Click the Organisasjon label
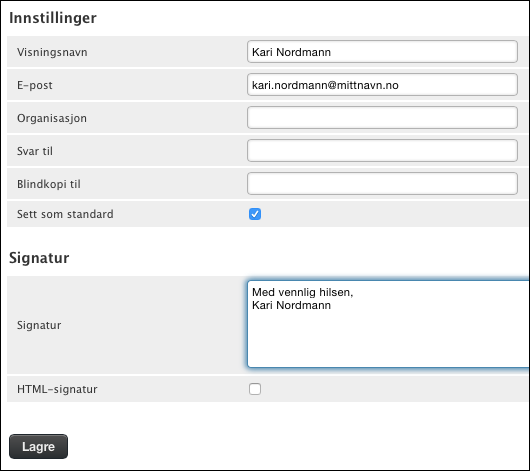The height and width of the screenshot is (471, 530). (52, 118)
